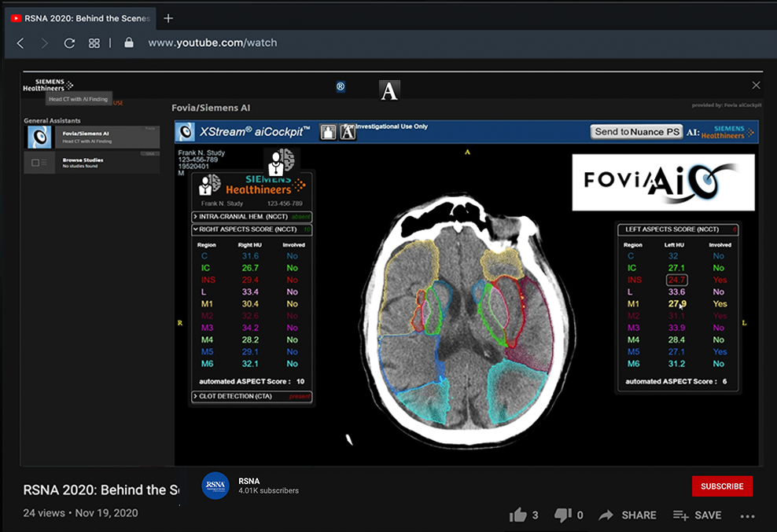Click the video title RSNA 2020: Behind the

coord(101,490)
